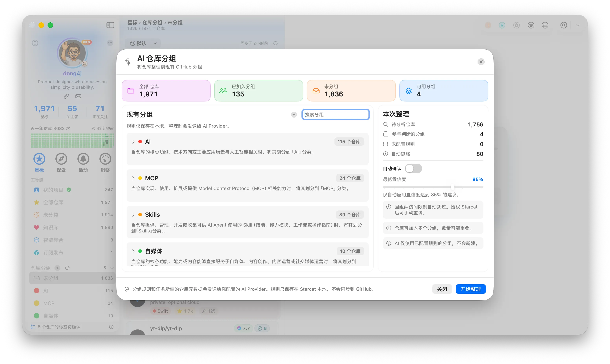Open the profile more options ellipsis
Viewport: 610px width, 364px height.
[110, 43]
